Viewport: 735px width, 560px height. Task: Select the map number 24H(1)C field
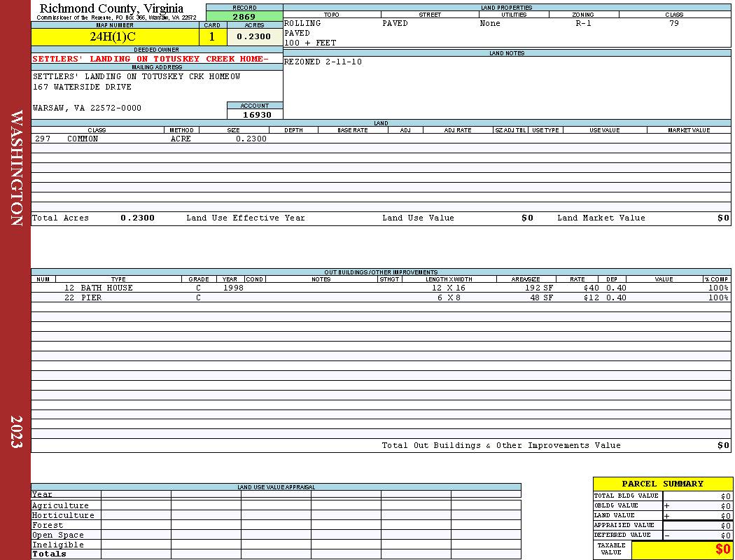point(115,37)
